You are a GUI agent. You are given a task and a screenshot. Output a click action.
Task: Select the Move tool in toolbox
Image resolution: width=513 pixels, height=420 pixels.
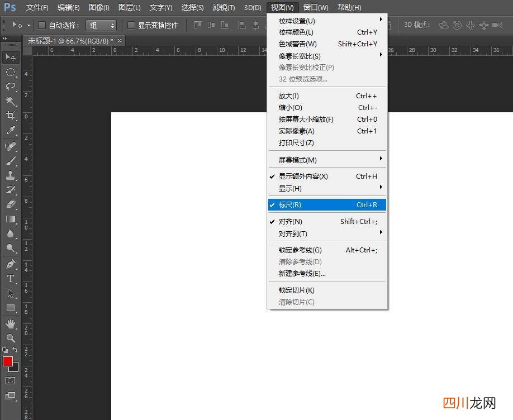click(11, 58)
